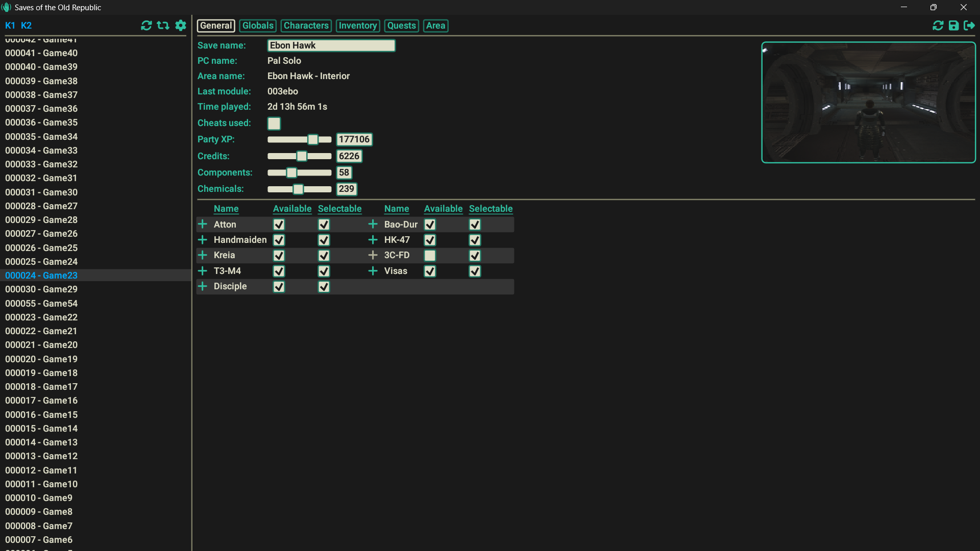This screenshot has height=551, width=980.
Task: Select save 000011 - Game10
Action: pos(41,484)
